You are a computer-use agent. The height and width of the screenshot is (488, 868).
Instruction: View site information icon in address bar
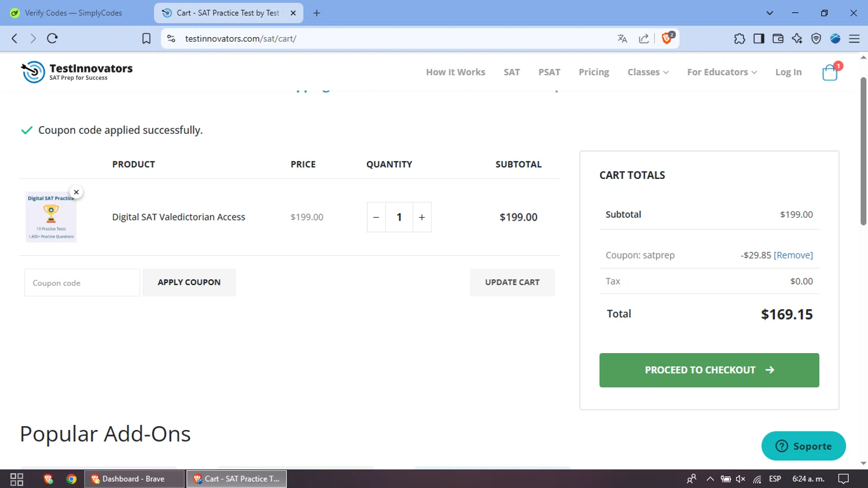pyautogui.click(x=171, y=38)
